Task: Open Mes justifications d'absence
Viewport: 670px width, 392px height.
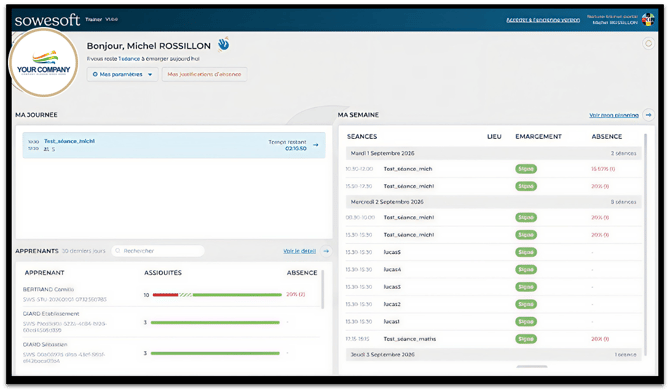Action: tap(204, 74)
